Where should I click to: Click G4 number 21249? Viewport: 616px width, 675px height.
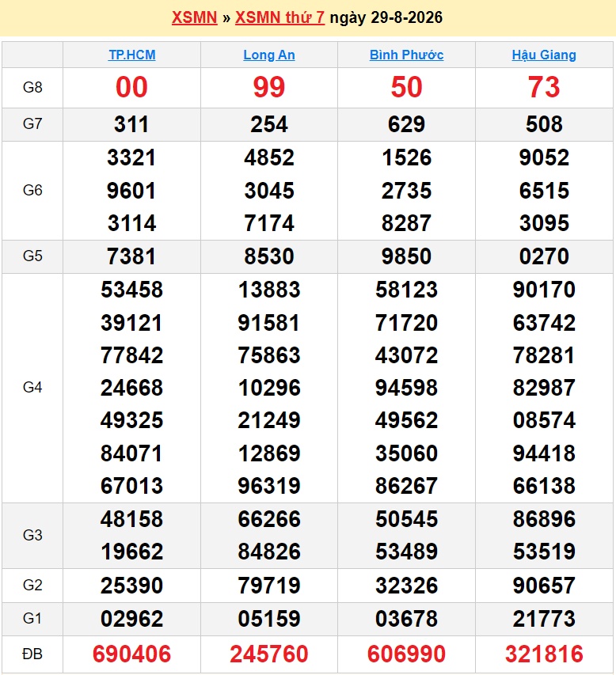[x=268, y=420]
